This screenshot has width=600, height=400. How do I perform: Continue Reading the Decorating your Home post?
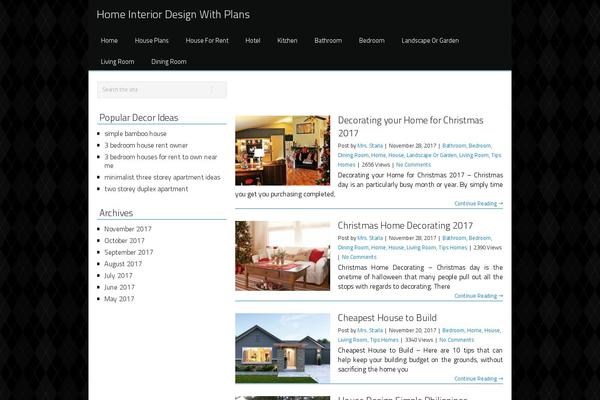pos(479,204)
